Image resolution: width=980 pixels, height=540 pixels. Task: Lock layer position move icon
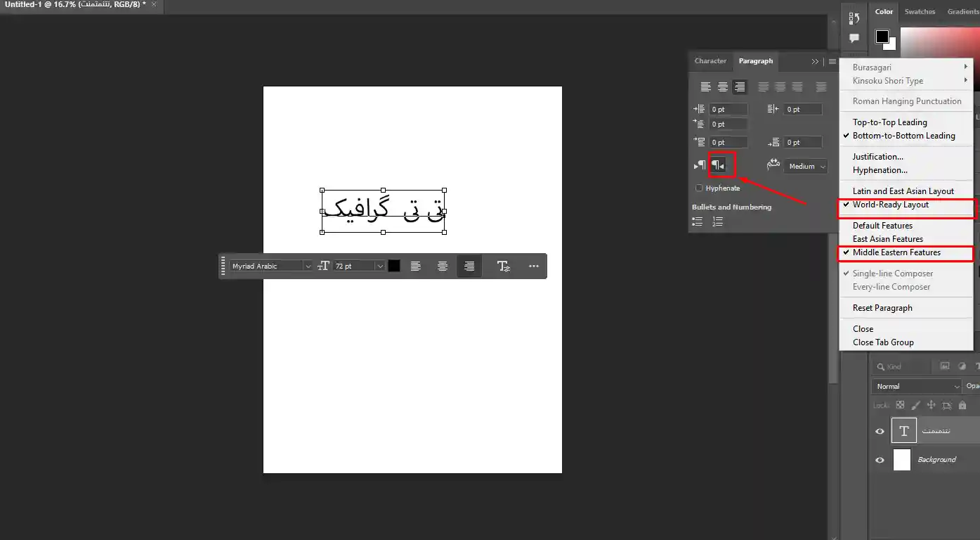(931, 405)
